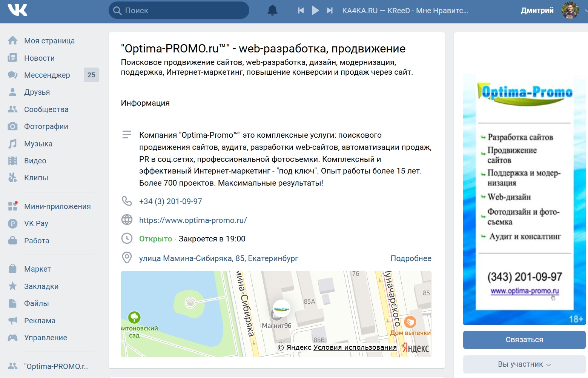Click the Видео film icon
This screenshot has width=588, height=378.
pyautogui.click(x=13, y=161)
